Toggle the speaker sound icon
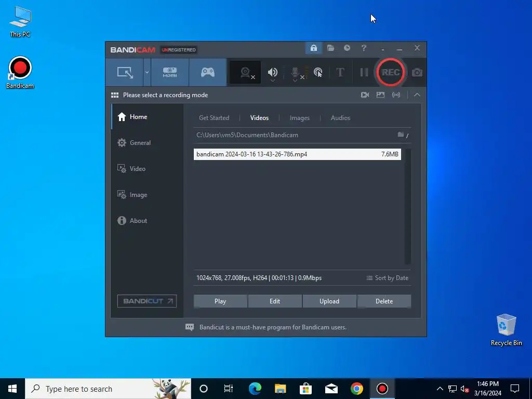The image size is (532, 399). click(272, 72)
